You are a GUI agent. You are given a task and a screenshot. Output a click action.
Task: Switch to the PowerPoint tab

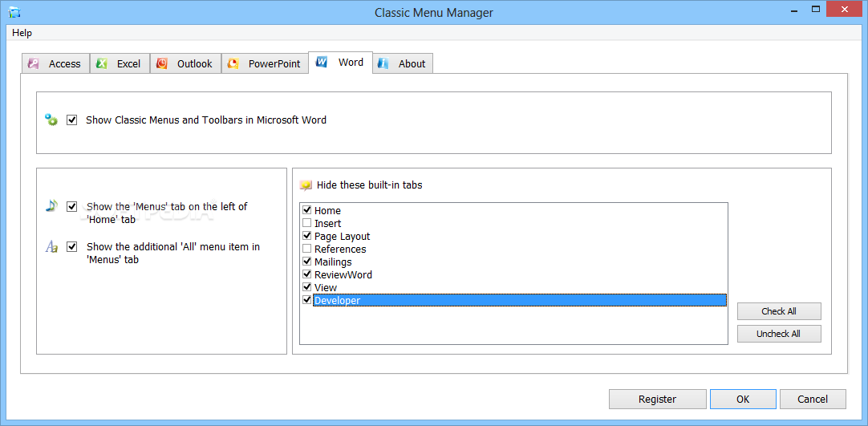click(266, 63)
